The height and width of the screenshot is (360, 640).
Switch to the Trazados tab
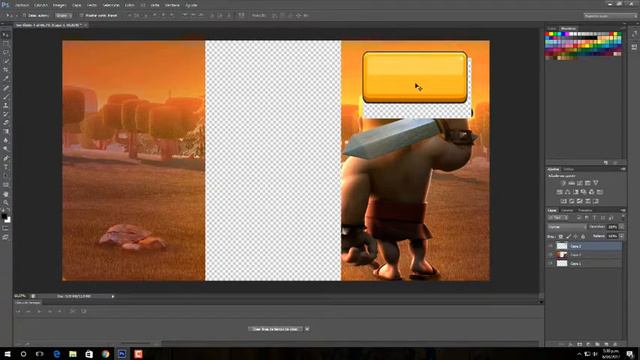585,211
